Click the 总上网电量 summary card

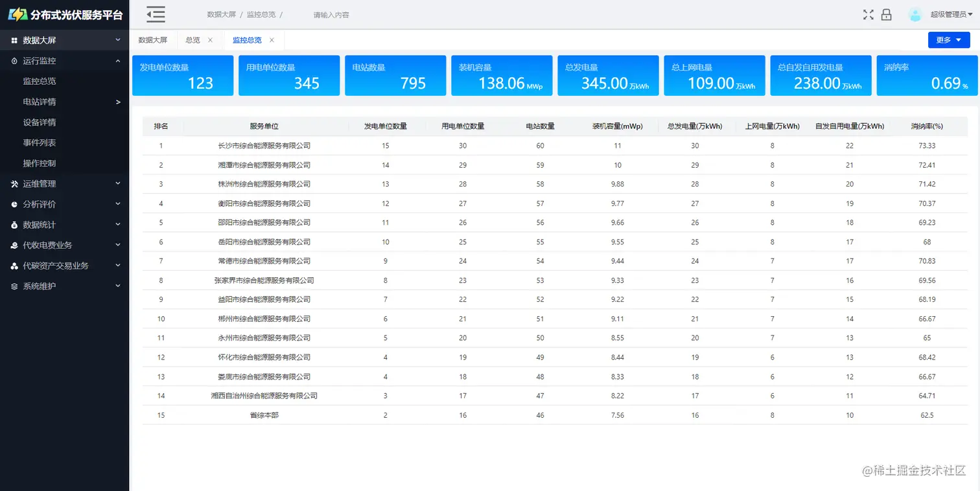(x=714, y=76)
